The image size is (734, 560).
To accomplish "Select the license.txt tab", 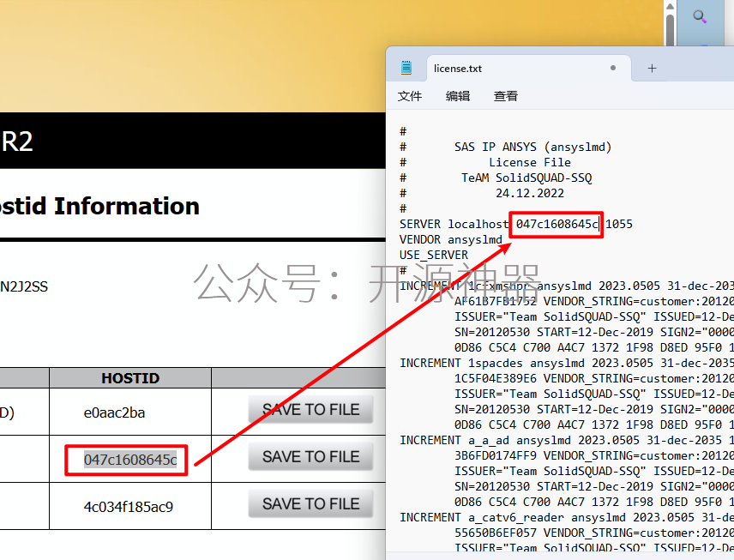I will pos(529,69).
